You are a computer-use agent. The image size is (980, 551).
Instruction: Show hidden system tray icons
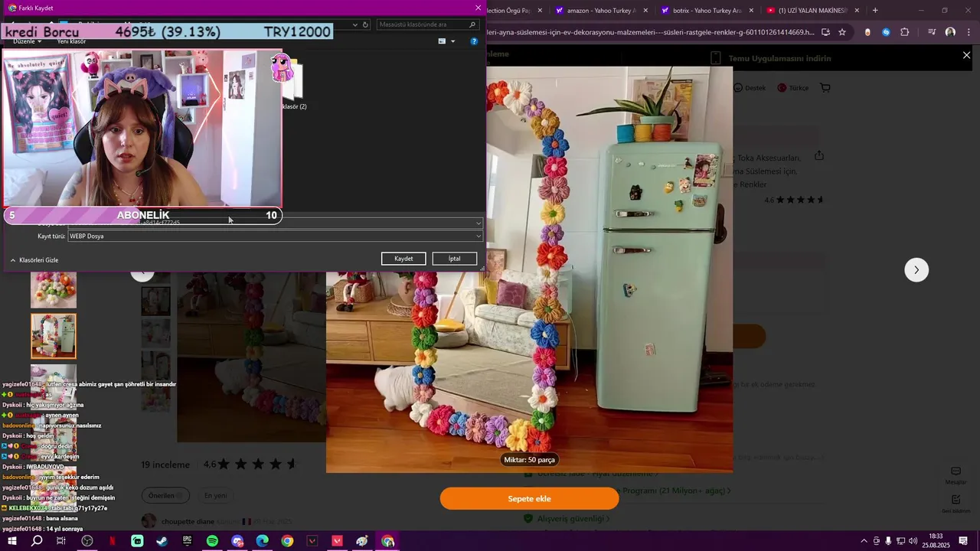864,541
